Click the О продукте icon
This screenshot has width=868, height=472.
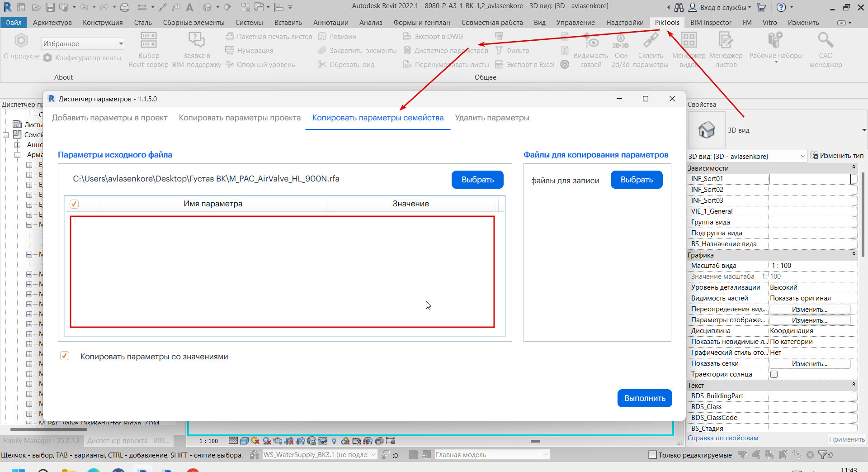21,41
